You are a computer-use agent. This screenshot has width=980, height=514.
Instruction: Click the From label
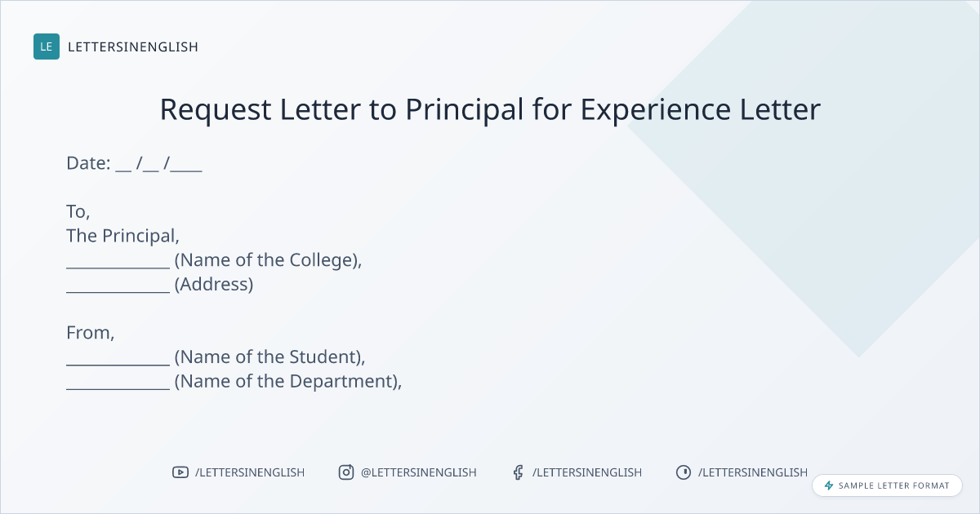pyautogui.click(x=90, y=333)
